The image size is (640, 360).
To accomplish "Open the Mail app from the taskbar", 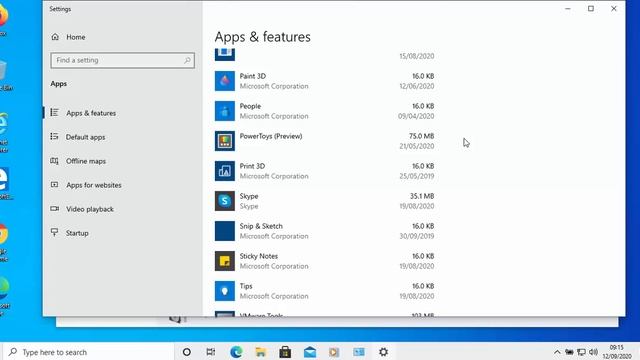I will (310, 352).
